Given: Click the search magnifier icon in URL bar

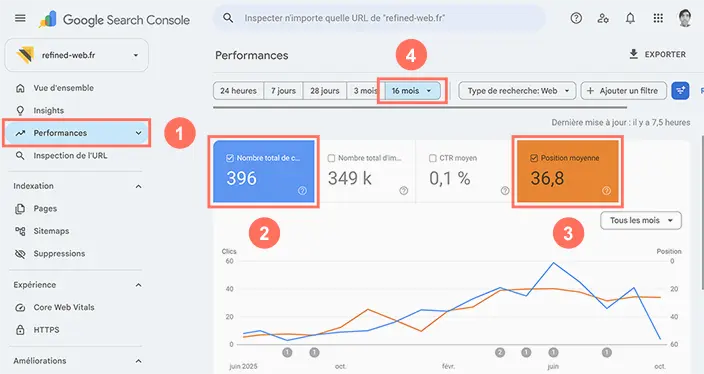Looking at the screenshot, I should [228, 18].
